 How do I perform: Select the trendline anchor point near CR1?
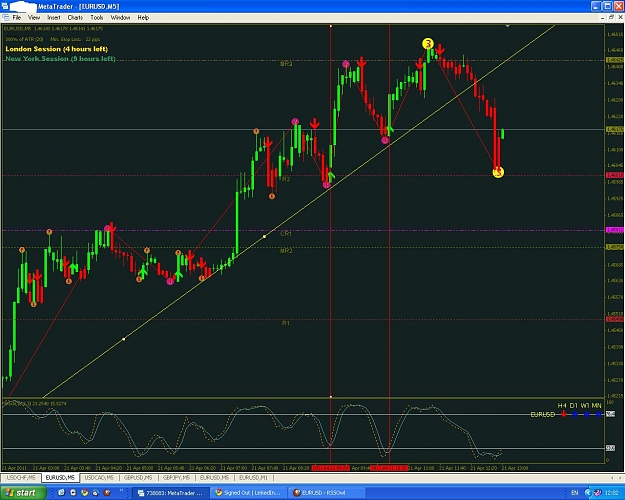pos(264,236)
